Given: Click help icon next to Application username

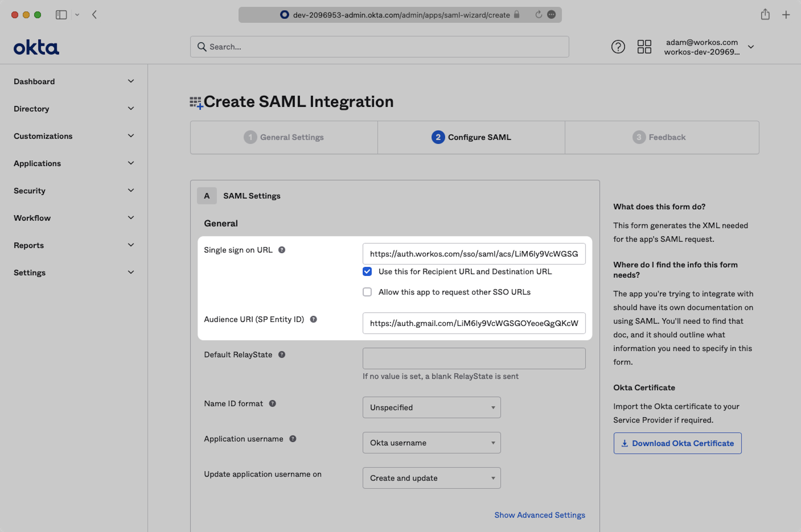Looking at the screenshot, I should pos(293,439).
